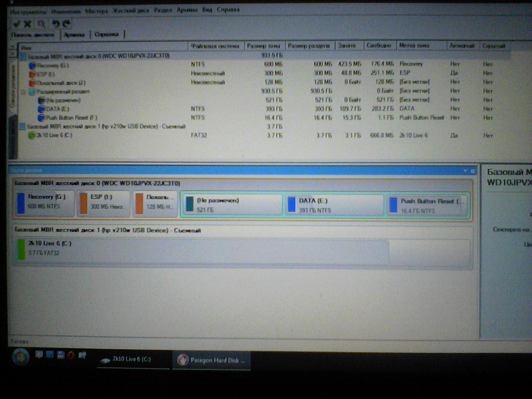Click the Opera icon in taskbar

(71, 355)
